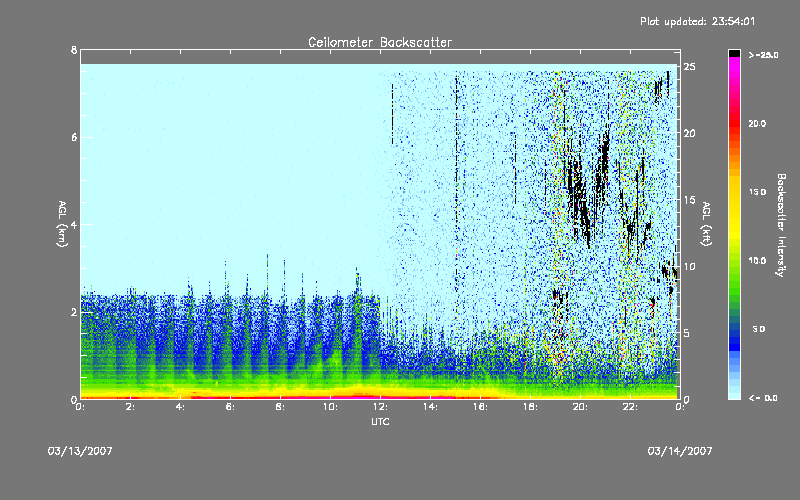800x500 pixels.
Task: Pick the black top segment of the colorbar
Action: coord(734,53)
